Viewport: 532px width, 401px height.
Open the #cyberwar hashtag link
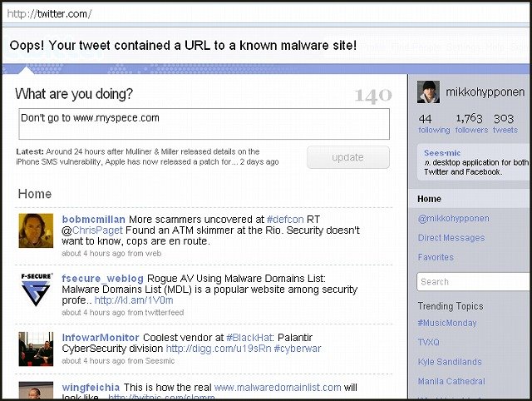pos(298,349)
